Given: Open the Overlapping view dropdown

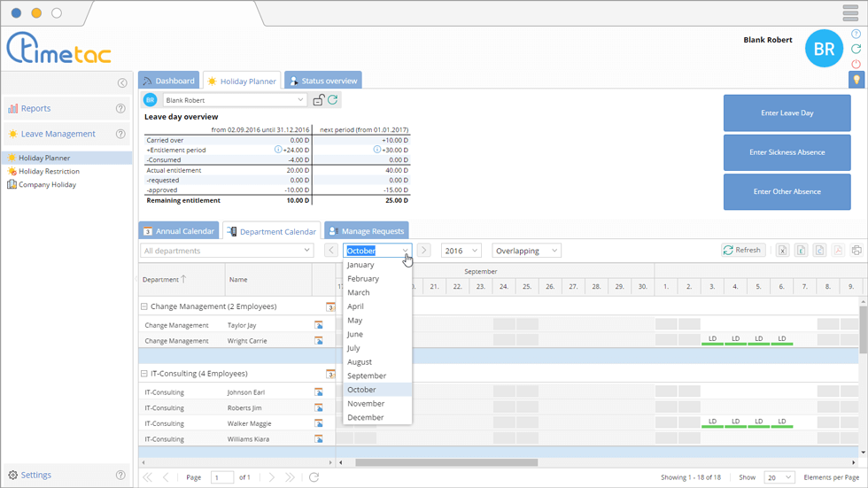Looking at the screenshot, I should (x=527, y=251).
